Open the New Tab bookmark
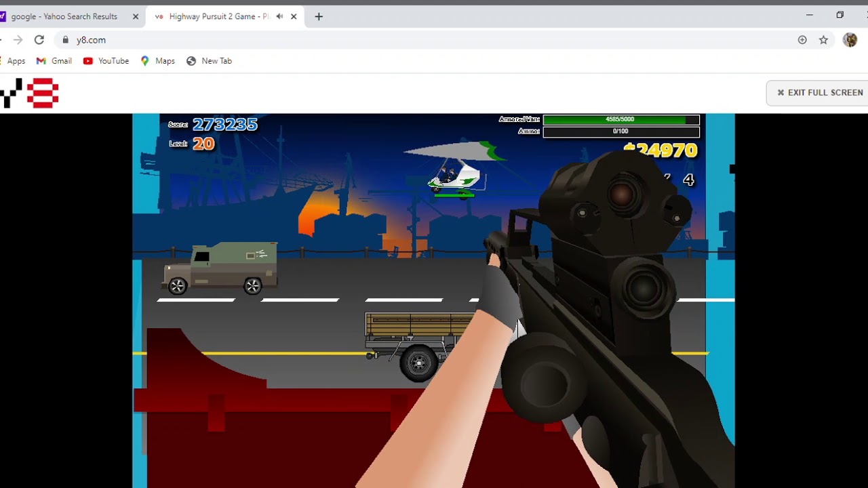868x488 pixels. click(x=209, y=61)
